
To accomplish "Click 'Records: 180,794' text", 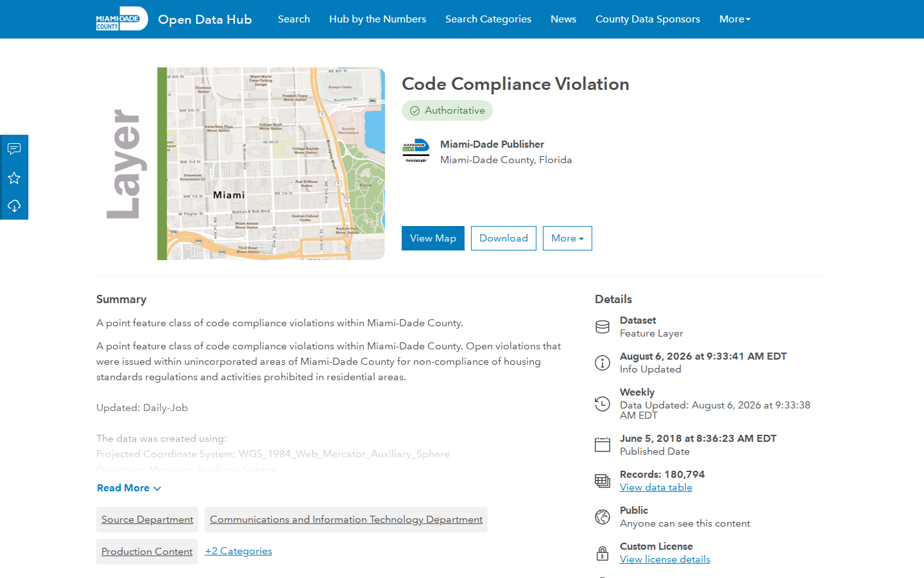I will tap(662, 475).
